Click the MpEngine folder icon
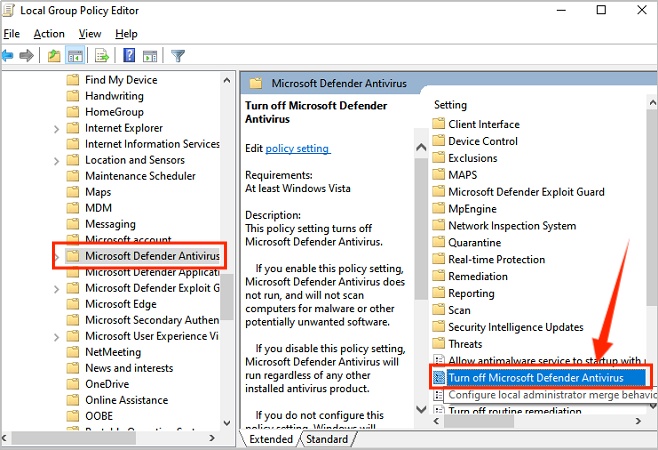658x450 pixels. [x=439, y=208]
